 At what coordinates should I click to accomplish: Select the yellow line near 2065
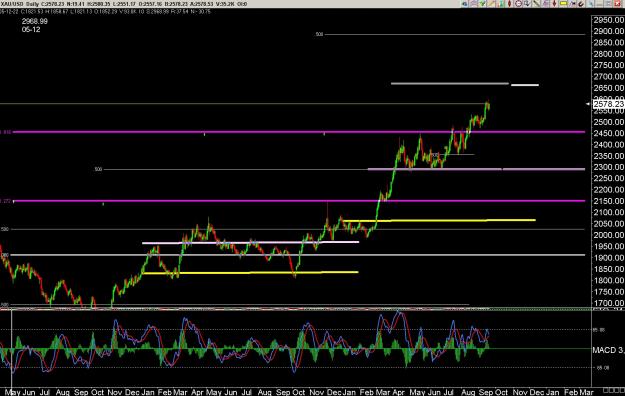point(439,220)
